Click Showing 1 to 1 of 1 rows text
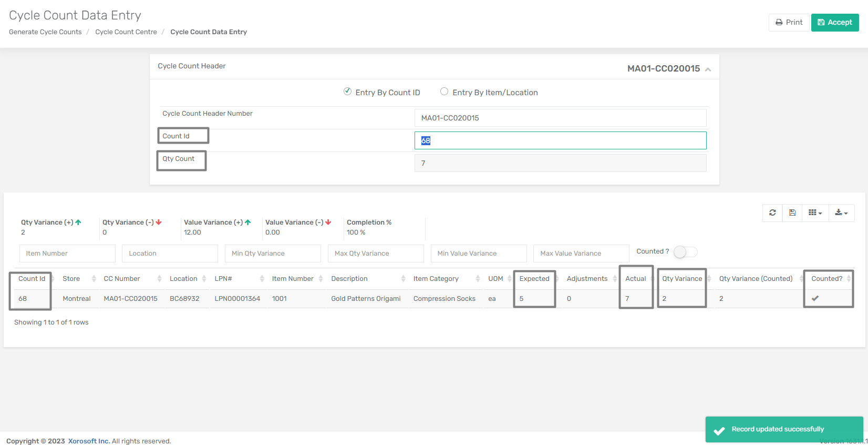The width and height of the screenshot is (868, 445). (x=51, y=322)
